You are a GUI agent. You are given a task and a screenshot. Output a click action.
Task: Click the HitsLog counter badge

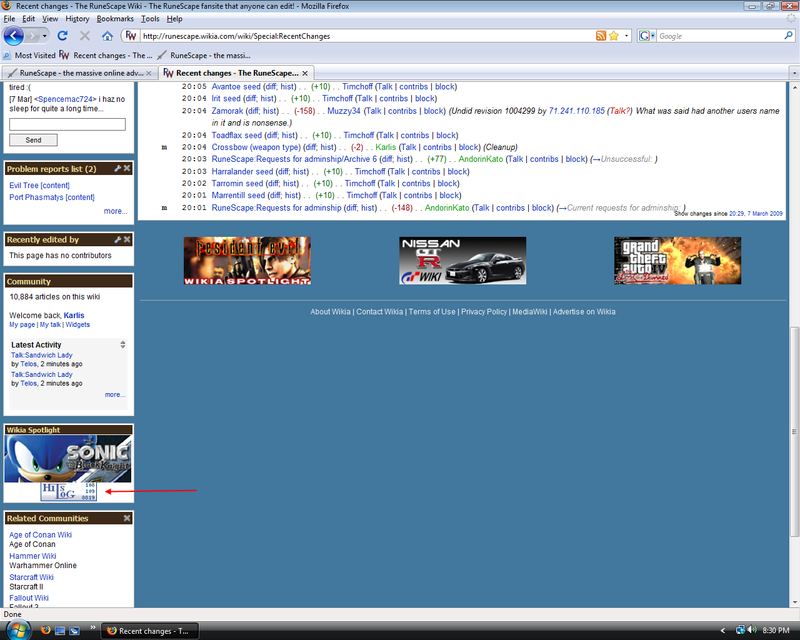69,491
